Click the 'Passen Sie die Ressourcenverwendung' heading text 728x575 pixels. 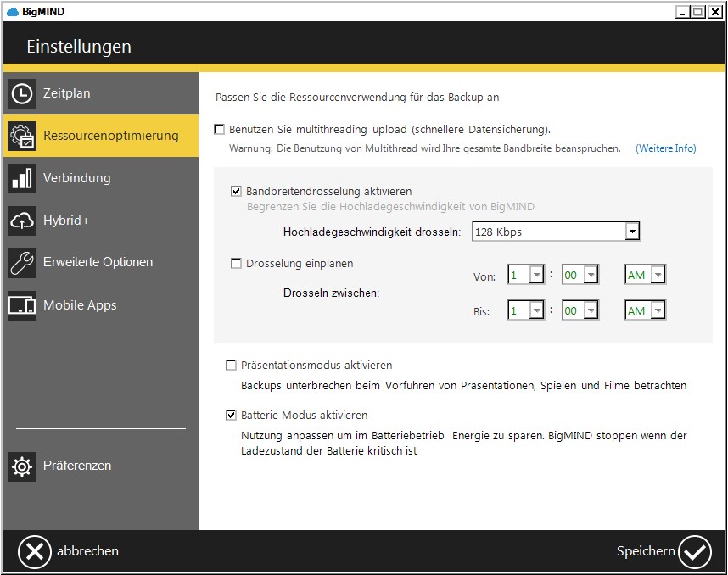(357, 98)
